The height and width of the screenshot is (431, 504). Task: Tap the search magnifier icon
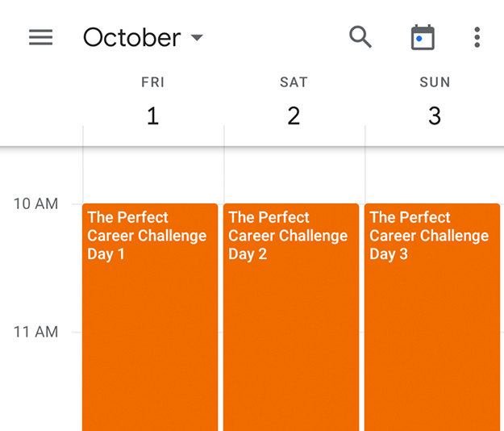[x=360, y=37]
